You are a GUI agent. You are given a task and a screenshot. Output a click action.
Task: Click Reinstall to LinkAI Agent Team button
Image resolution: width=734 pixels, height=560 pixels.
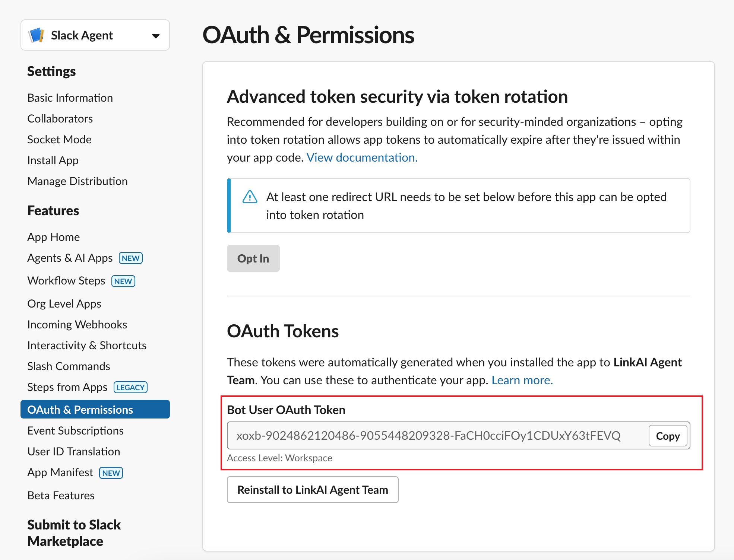(x=313, y=490)
